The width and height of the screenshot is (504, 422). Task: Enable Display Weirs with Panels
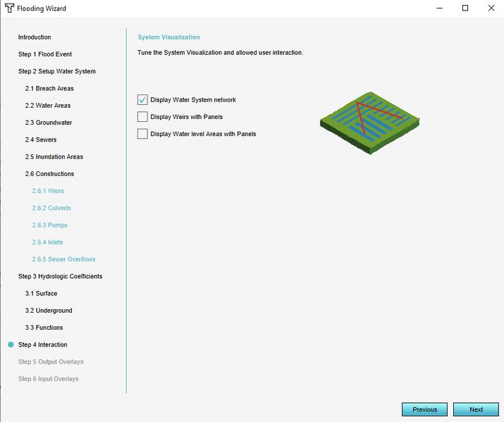tap(143, 117)
